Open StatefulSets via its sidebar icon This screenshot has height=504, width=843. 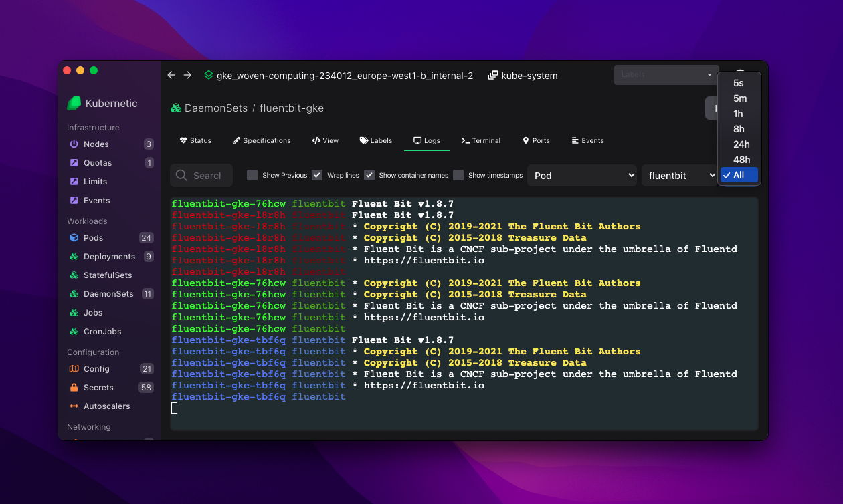[x=74, y=275]
